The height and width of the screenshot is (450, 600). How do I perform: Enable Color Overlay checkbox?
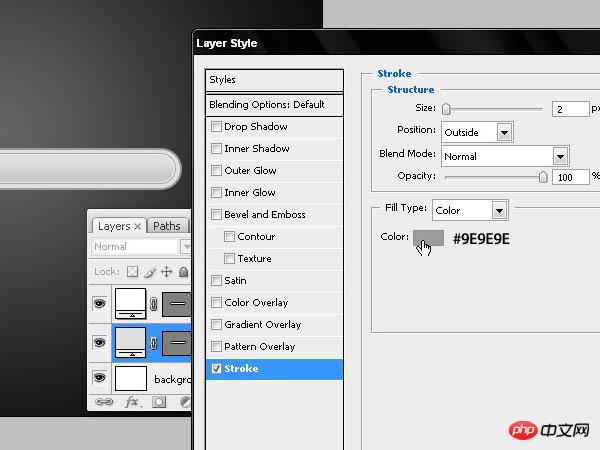[216, 302]
